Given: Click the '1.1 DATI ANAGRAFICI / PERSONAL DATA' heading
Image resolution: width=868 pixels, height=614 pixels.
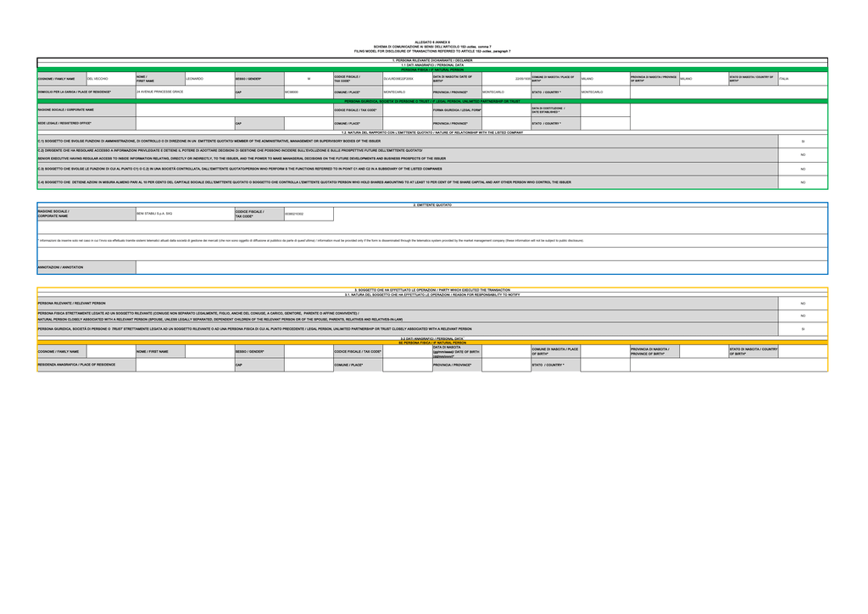Looking at the screenshot, I should click(432, 65).
